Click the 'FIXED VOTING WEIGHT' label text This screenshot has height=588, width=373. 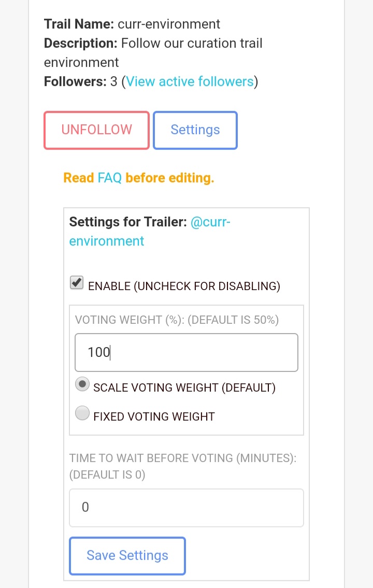[154, 416]
